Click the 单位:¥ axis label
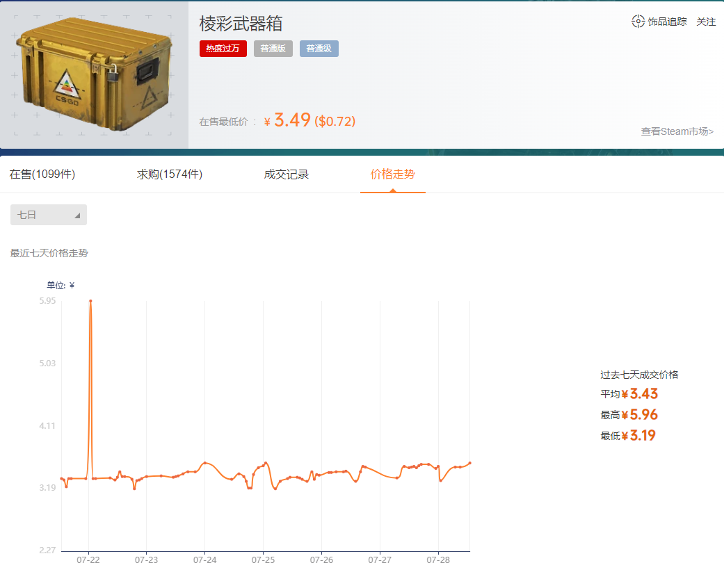This screenshot has width=724, height=588. point(62,285)
